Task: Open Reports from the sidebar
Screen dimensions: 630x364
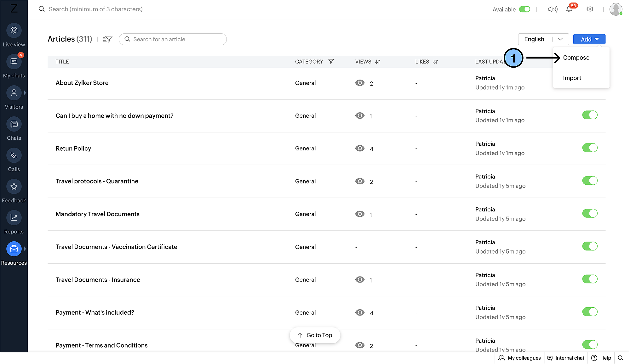Action: point(14,218)
